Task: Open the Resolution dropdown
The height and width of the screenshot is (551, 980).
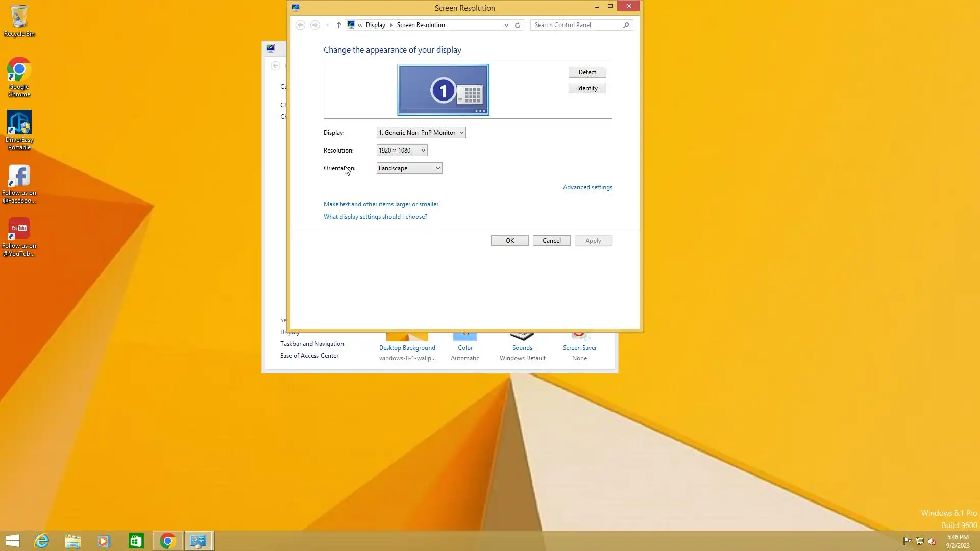Action: point(402,151)
